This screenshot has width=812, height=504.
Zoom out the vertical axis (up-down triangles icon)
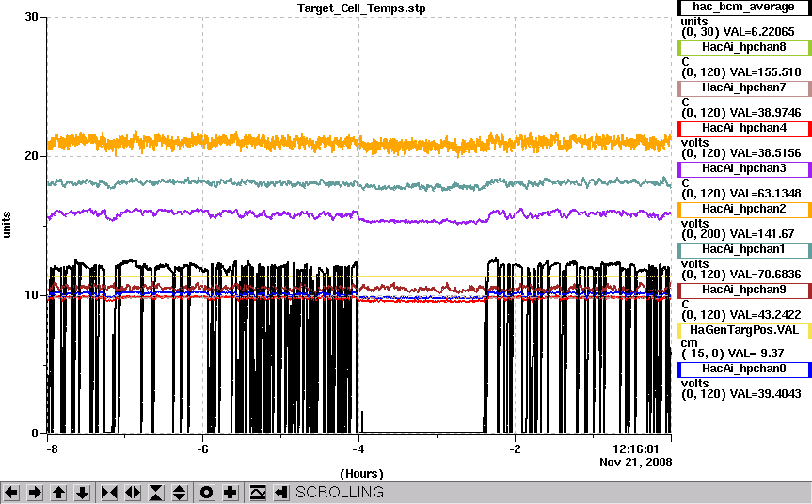point(179,492)
